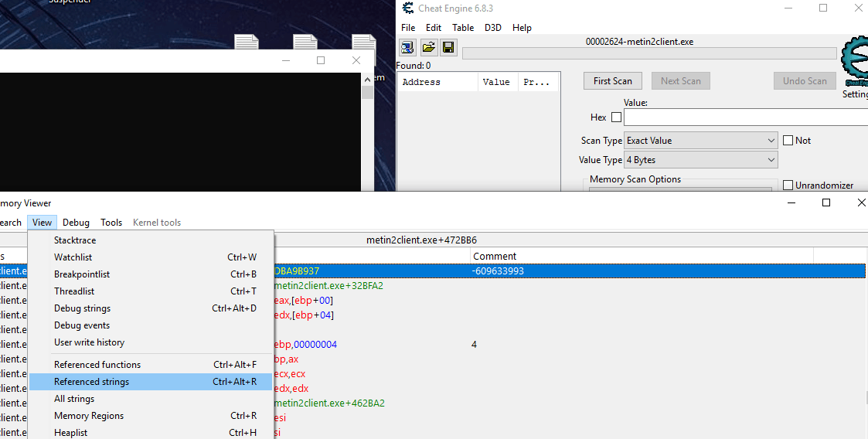The width and height of the screenshot is (868, 439).
Task: Click the second desktop document icon
Action: point(305,42)
